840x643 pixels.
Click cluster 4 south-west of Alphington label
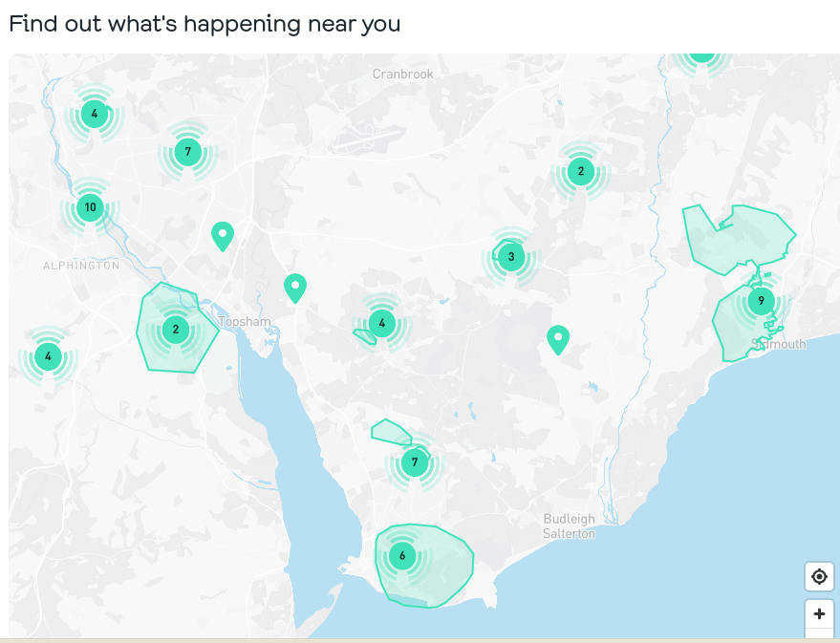tap(48, 358)
